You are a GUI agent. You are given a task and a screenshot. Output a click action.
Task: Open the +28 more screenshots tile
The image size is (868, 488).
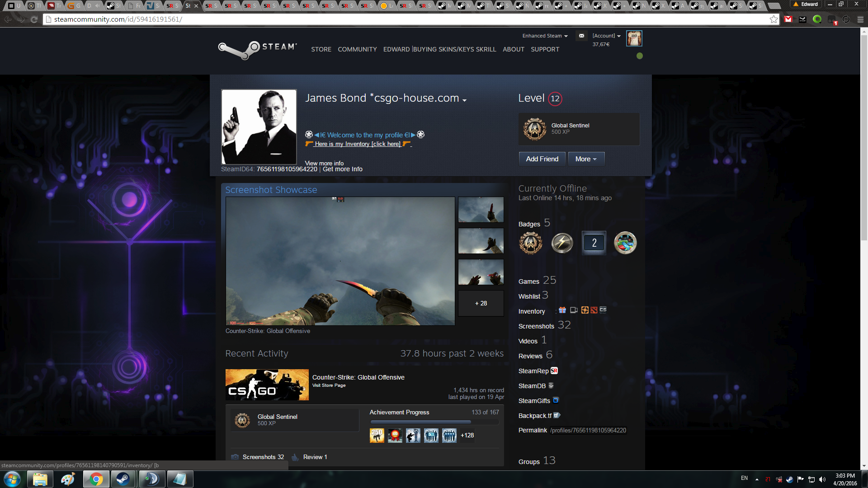click(x=481, y=303)
